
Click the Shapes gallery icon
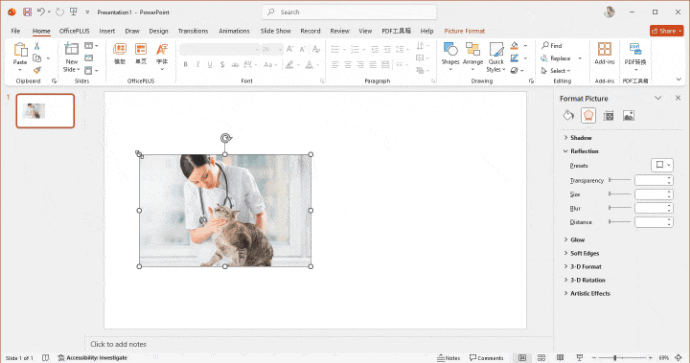(450, 49)
